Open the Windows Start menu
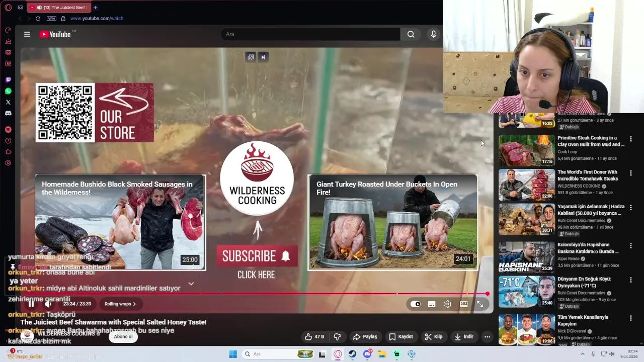The image size is (644, 362). pyautogui.click(x=233, y=354)
